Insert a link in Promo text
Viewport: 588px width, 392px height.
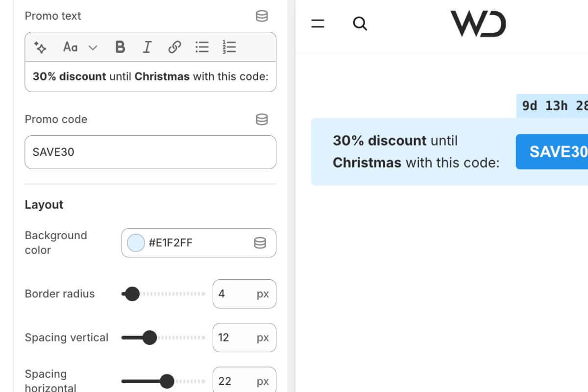(x=174, y=47)
